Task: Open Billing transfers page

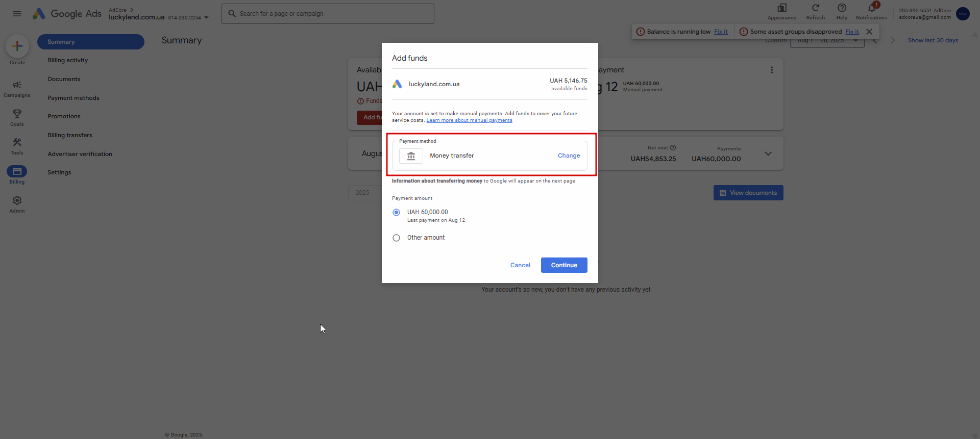Action: 70,135
